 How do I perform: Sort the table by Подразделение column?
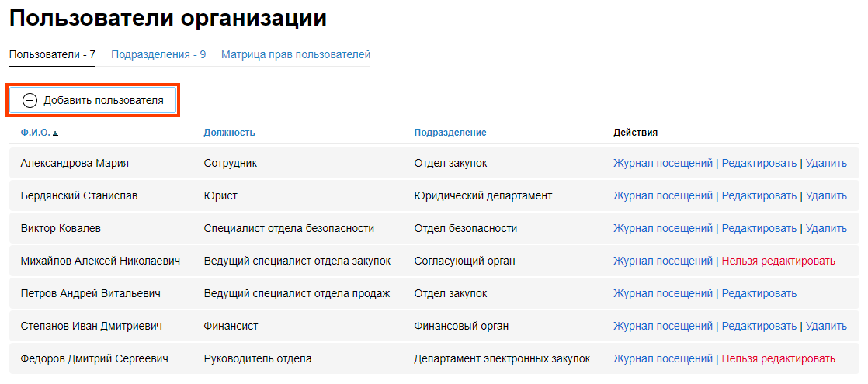coord(450,133)
